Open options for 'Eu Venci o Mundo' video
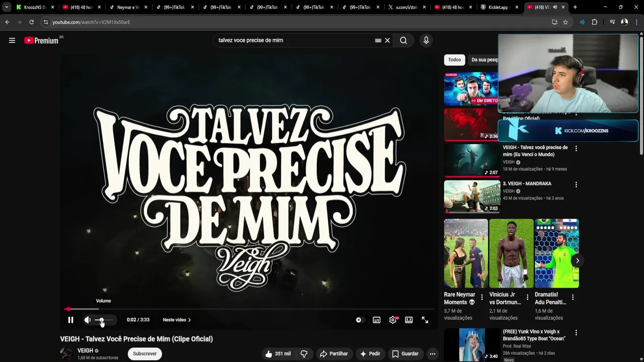This screenshot has height=362, width=644. point(576,148)
